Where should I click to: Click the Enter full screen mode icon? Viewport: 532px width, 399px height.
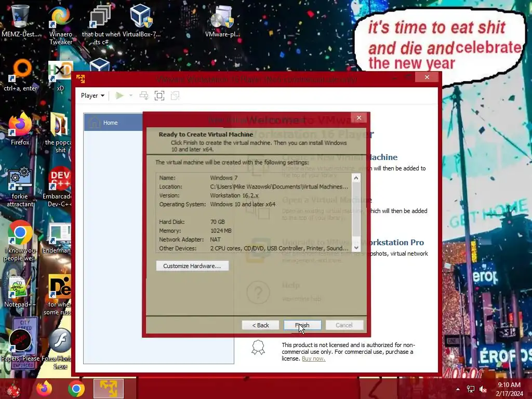coord(159,96)
